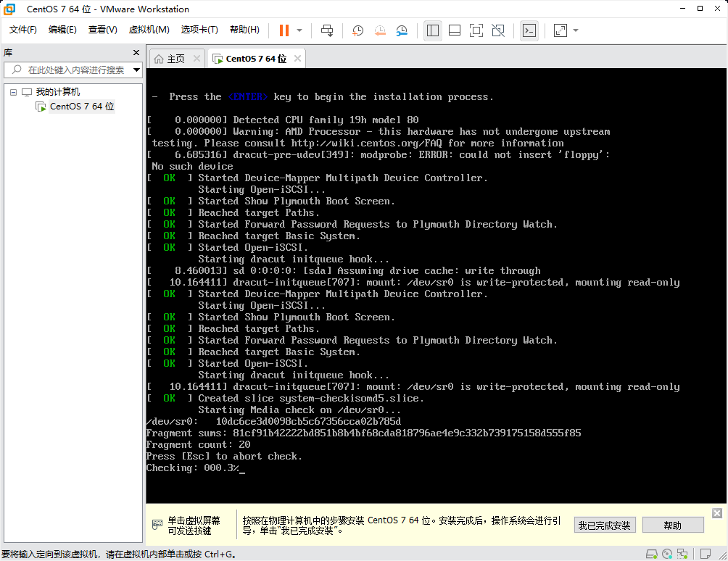This screenshot has height=561, width=728.
Task: Open the library search filter dropdown
Action: [136, 70]
